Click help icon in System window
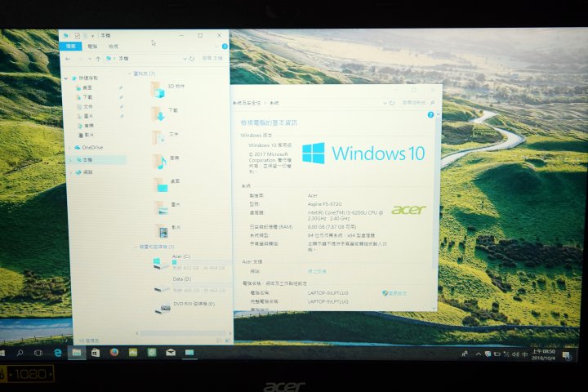The image size is (588, 392). (430, 115)
